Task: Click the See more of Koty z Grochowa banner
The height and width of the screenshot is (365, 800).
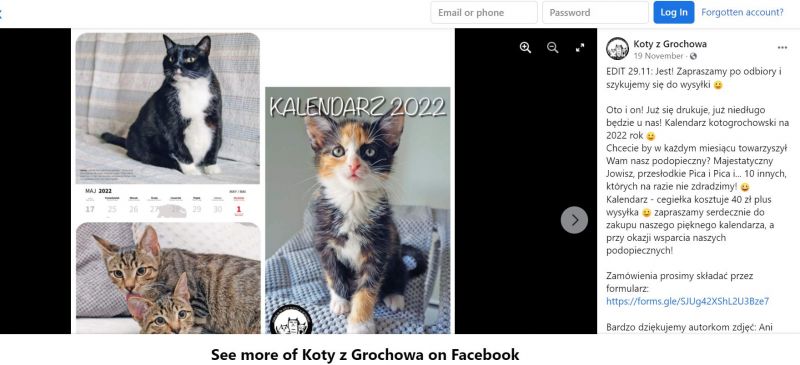Action: (365, 354)
